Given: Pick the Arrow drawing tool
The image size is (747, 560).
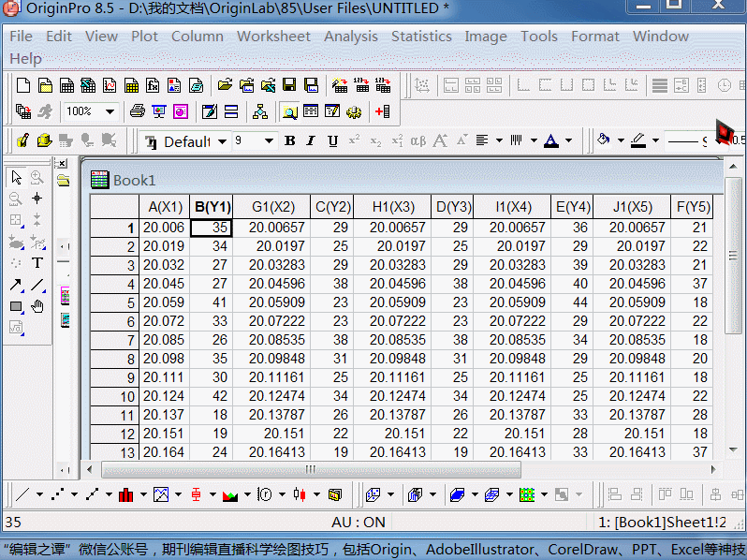Looking at the screenshot, I should pos(16,285).
